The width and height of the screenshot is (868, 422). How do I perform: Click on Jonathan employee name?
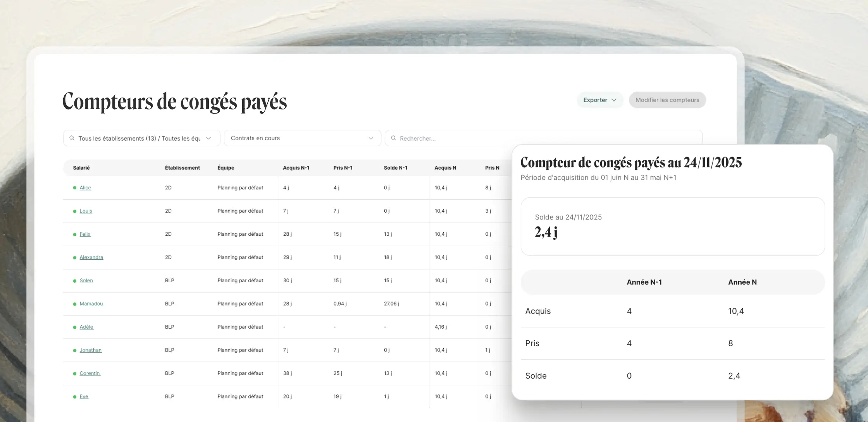90,350
